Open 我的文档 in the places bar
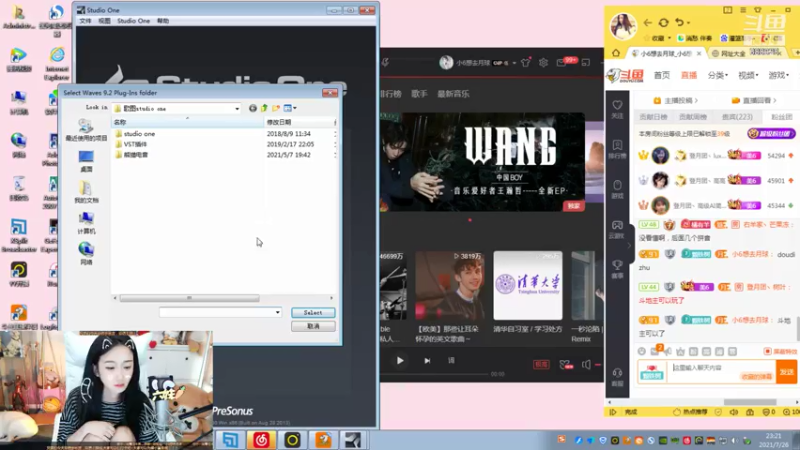Image resolution: width=800 pixels, height=450 pixels. click(86, 192)
